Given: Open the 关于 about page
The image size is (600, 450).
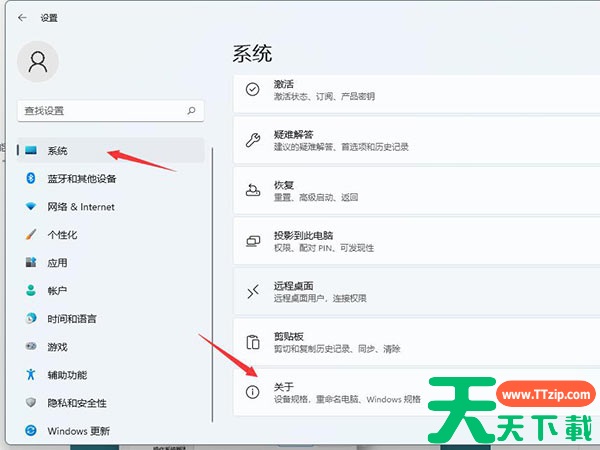Looking at the screenshot, I should [x=416, y=393].
